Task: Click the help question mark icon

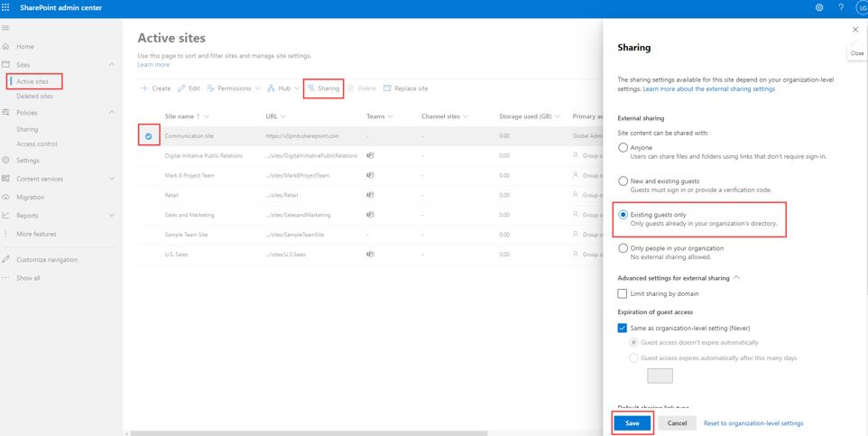Action: click(841, 8)
